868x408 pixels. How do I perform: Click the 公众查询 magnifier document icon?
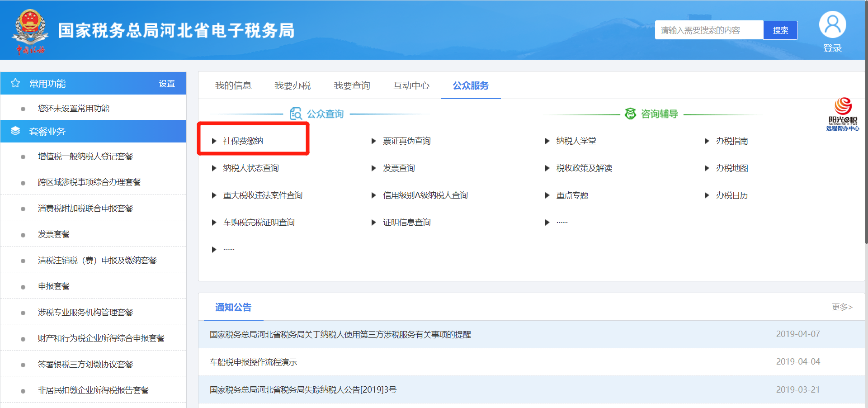tap(296, 114)
